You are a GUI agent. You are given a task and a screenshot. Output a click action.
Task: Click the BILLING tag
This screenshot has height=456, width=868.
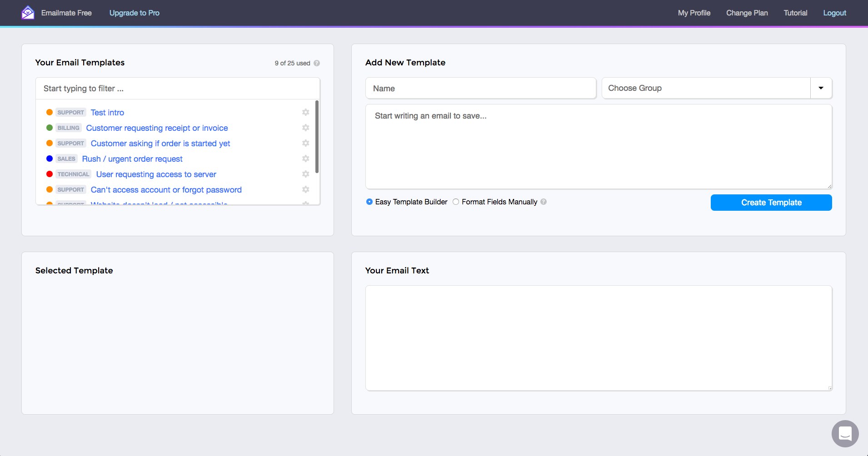[69, 128]
